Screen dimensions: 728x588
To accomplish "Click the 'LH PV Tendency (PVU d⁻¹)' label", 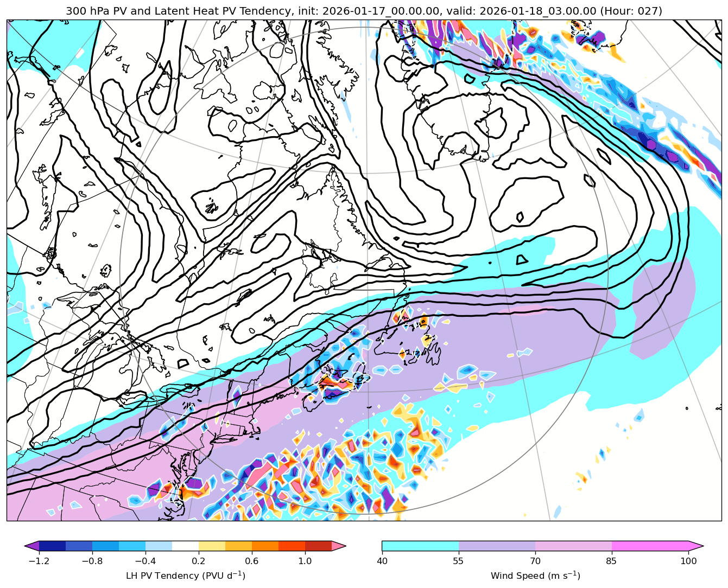I will tap(185, 576).
